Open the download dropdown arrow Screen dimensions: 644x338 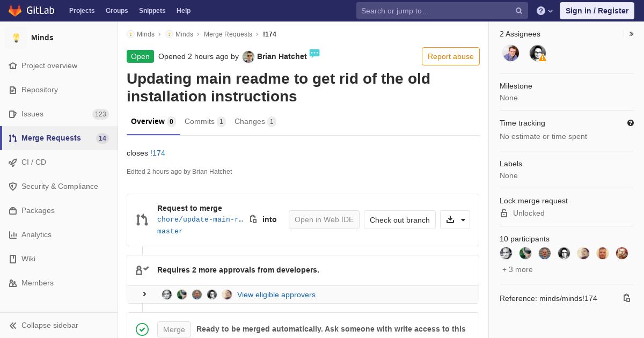(x=455, y=219)
